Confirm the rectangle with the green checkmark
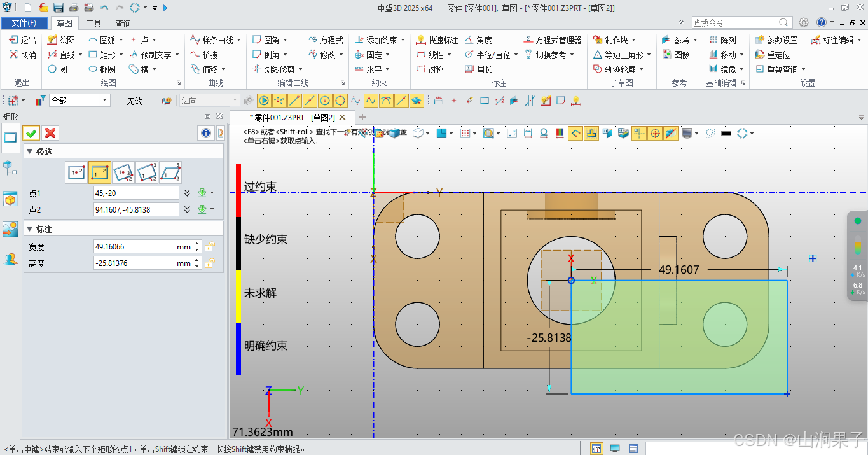Image resolution: width=868 pixels, height=455 pixels. [x=31, y=132]
